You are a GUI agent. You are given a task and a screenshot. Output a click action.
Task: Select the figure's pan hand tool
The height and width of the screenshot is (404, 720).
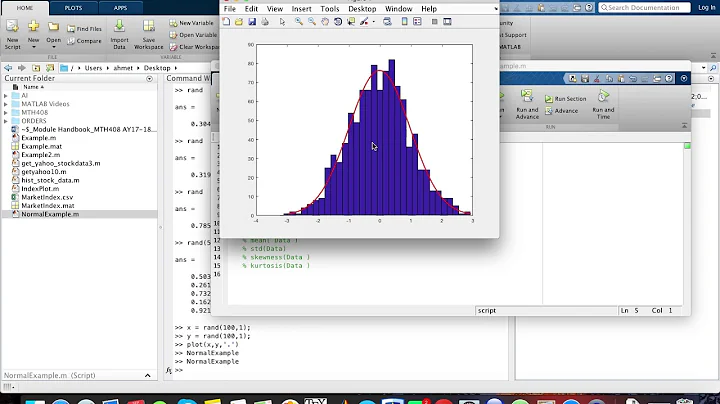point(325,21)
